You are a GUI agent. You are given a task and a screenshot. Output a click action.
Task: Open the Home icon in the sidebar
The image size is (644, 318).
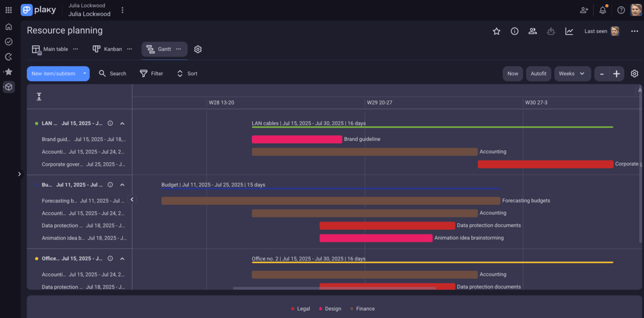(x=8, y=26)
